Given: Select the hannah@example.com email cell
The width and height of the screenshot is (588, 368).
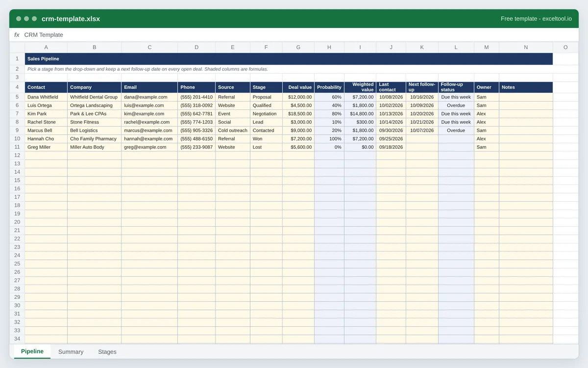Looking at the screenshot, I should pos(149,139).
